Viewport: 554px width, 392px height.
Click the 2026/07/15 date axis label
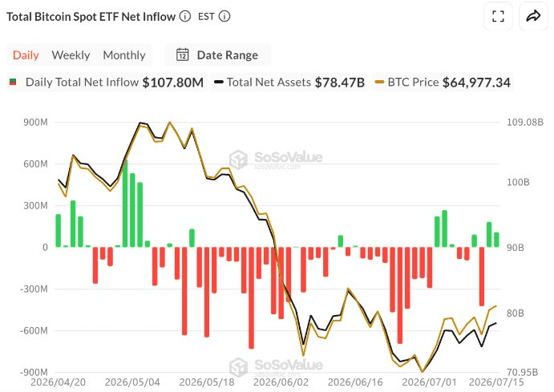coord(496,382)
